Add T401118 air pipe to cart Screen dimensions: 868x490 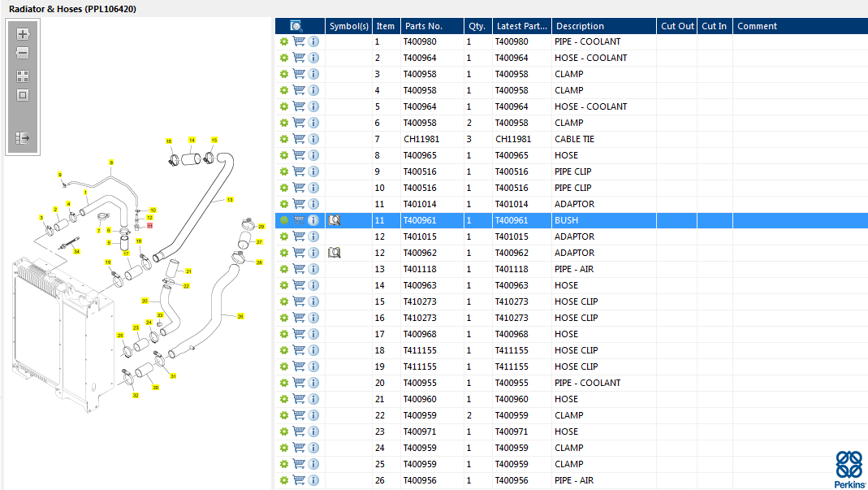tap(299, 269)
